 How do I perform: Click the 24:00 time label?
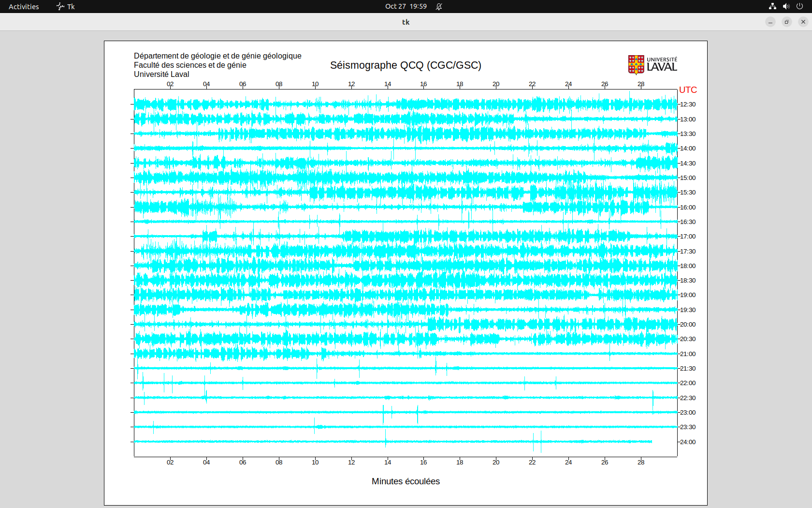tap(688, 442)
